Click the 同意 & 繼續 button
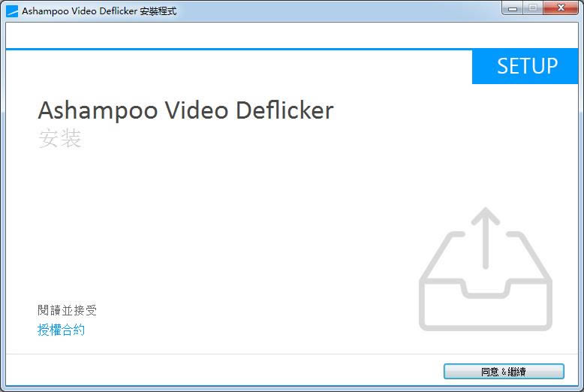 pyautogui.click(x=504, y=371)
